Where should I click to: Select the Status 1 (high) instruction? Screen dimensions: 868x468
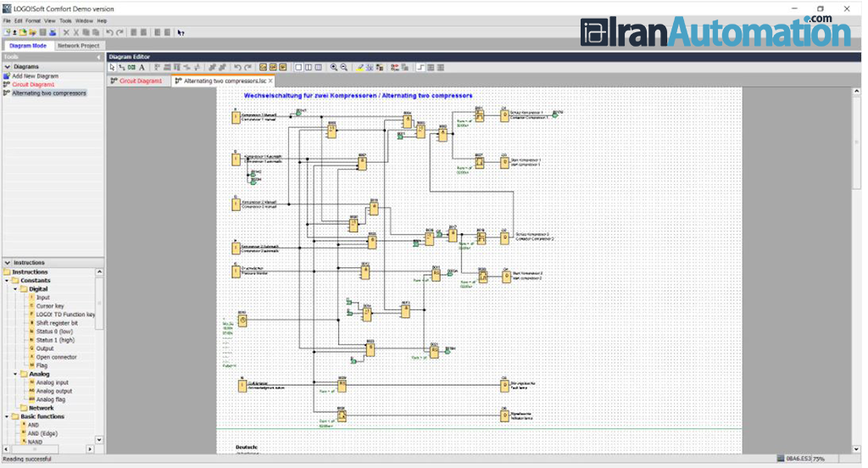click(x=55, y=340)
